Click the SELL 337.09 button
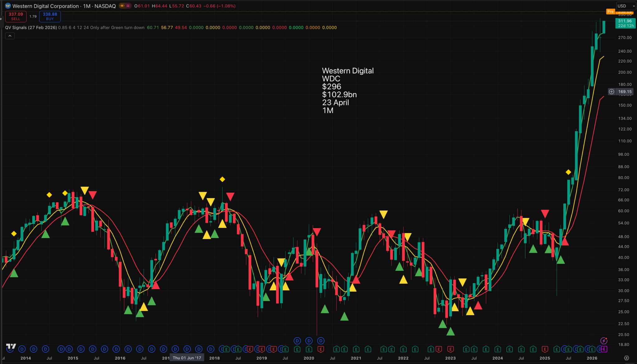 pyautogui.click(x=16, y=16)
